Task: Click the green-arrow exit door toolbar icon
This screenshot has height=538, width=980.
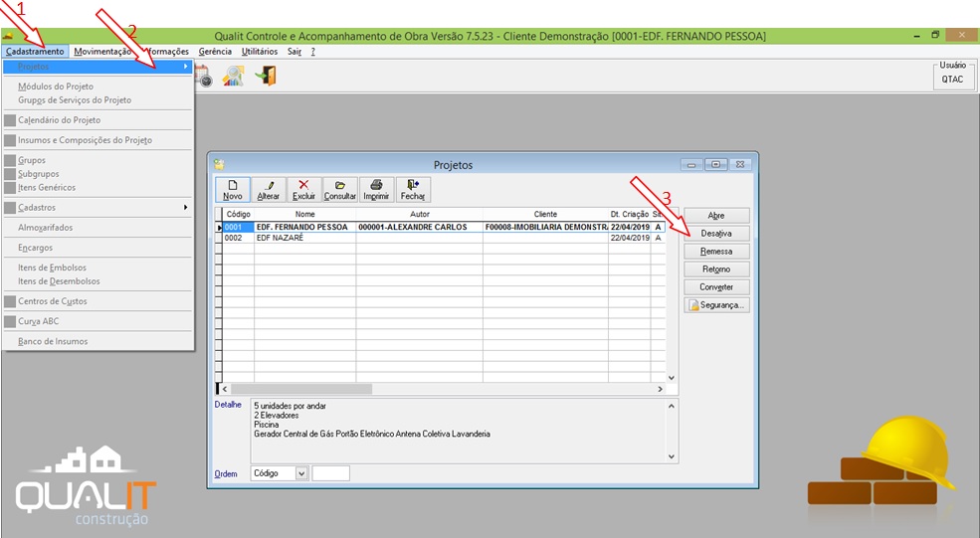Action: point(266,77)
